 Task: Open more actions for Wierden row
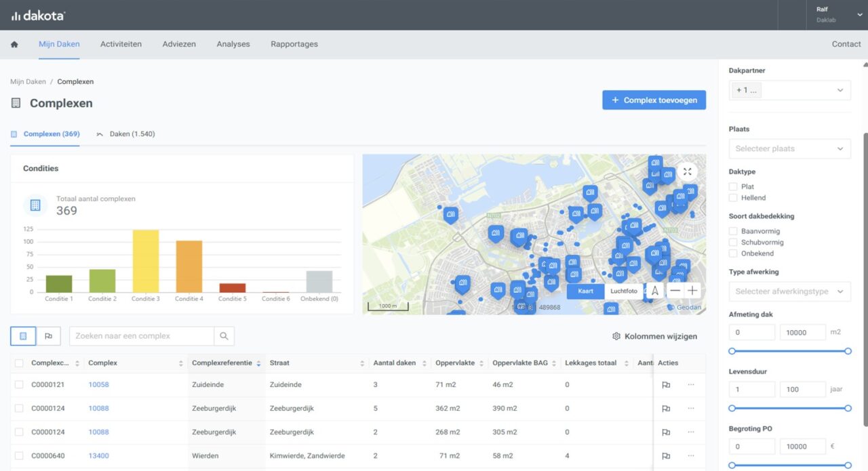pyautogui.click(x=691, y=455)
